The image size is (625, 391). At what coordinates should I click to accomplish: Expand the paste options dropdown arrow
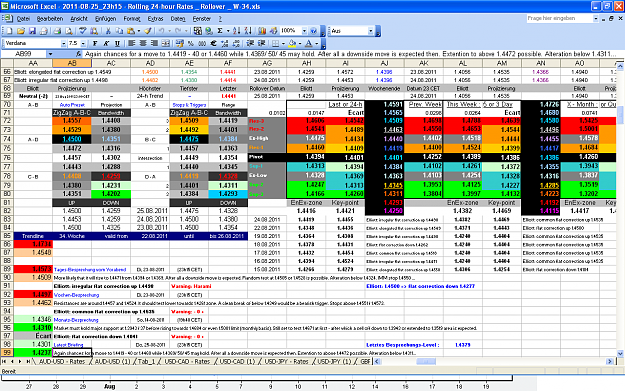point(138,31)
